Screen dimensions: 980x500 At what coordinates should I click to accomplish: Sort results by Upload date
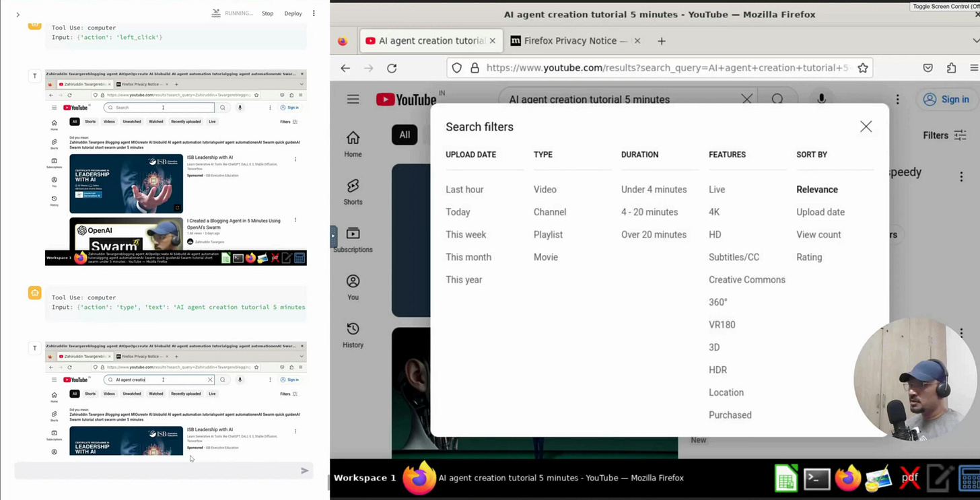pos(820,212)
